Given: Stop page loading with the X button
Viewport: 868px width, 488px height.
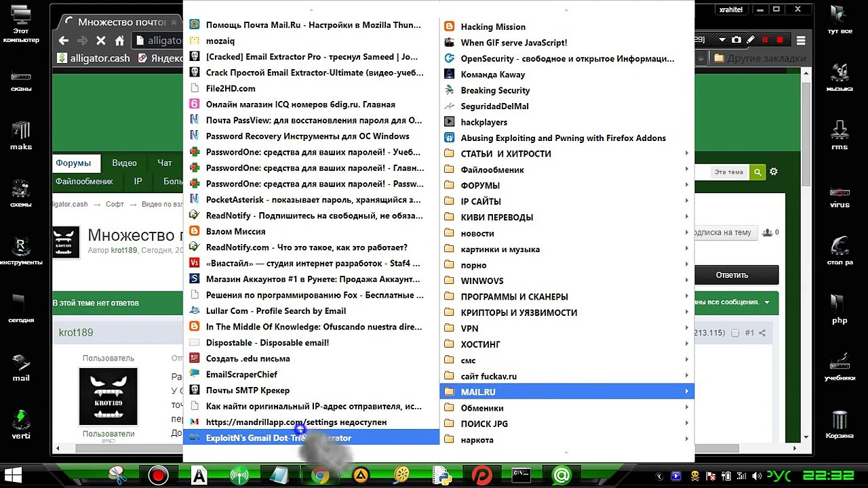Looking at the screenshot, I should point(100,41).
